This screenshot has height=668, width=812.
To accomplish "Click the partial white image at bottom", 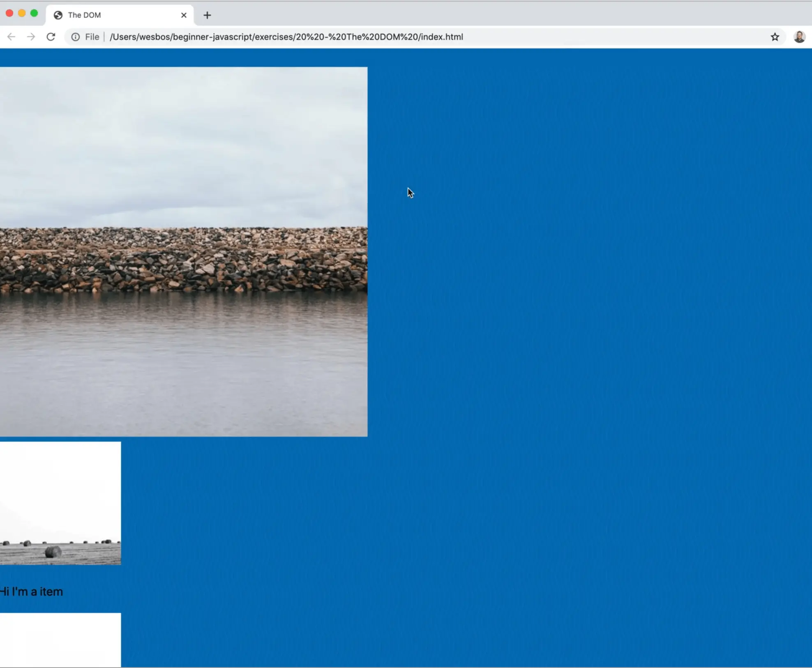I will point(60,639).
